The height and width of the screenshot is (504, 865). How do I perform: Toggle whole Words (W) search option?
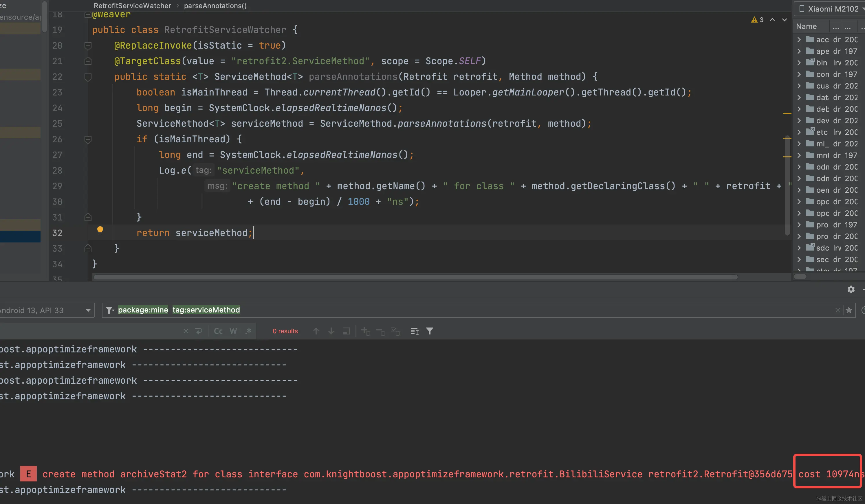[233, 331]
